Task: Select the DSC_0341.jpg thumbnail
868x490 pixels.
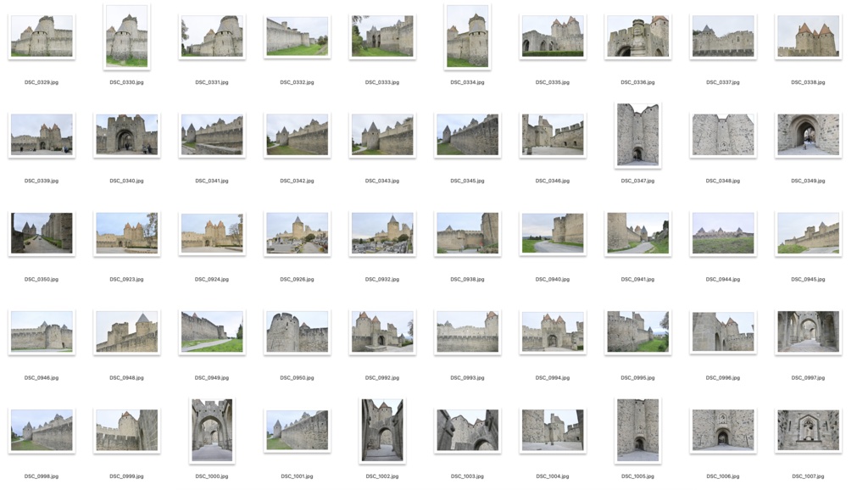Action: click(x=212, y=135)
